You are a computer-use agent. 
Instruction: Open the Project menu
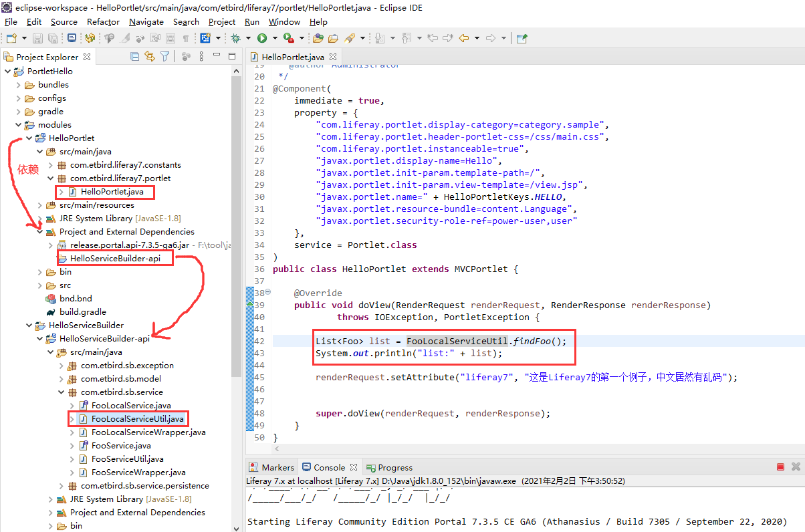coord(222,21)
